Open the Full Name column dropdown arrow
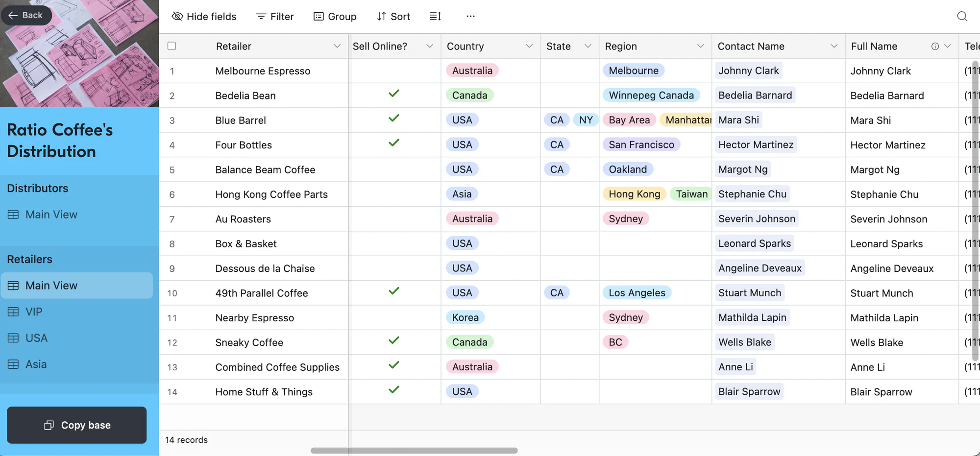The image size is (980, 456). (948, 46)
